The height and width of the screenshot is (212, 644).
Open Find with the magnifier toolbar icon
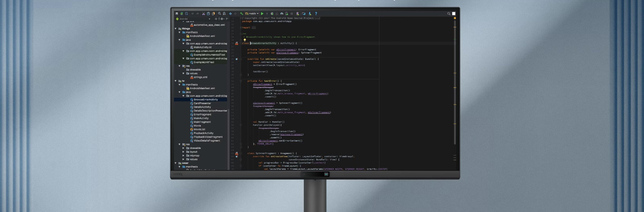click(219, 13)
